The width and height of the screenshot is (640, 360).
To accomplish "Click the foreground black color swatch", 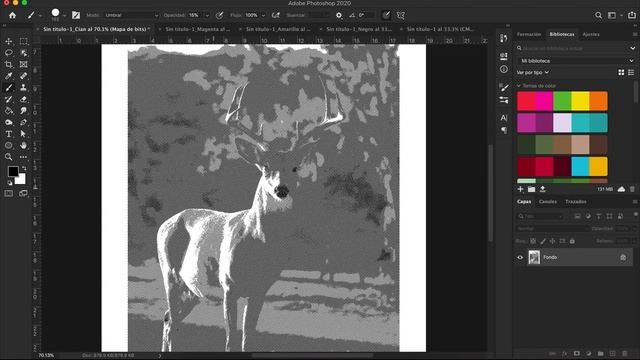I will click(13, 171).
